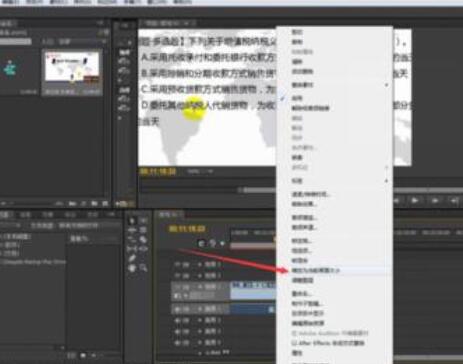Screen dimensions: 463x364
Task: Choose 属性 (Properties) at menu bottom
Action: coord(297,353)
